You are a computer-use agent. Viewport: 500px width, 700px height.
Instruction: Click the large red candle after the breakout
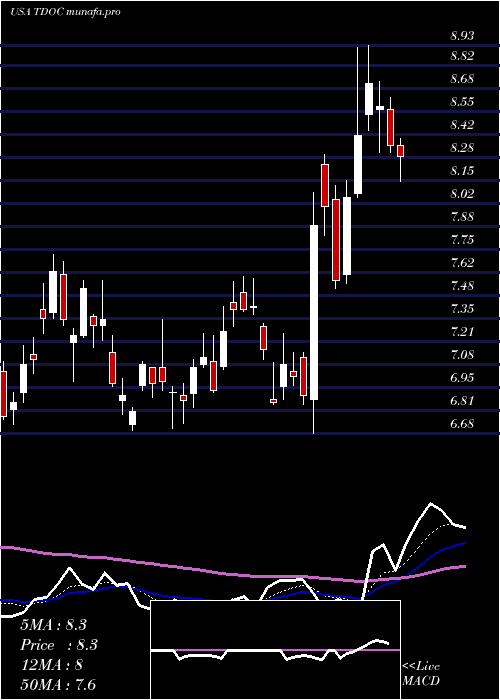[x=336, y=240]
